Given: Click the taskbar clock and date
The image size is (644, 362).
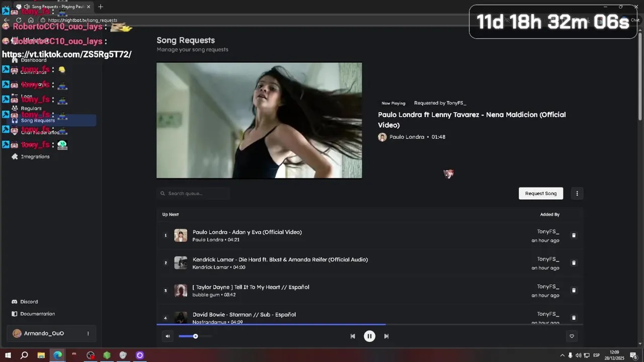Looking at the screenshot, I should click(x=614, y=355).
